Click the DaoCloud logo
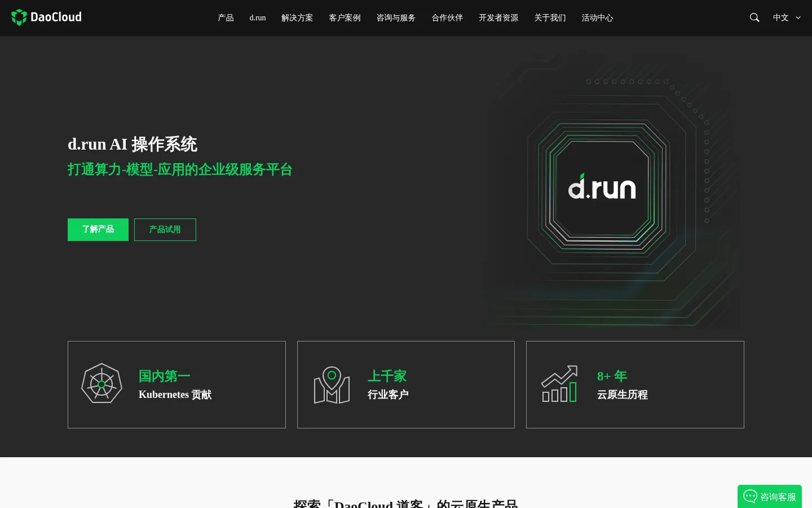 click(x=46, y=17)
